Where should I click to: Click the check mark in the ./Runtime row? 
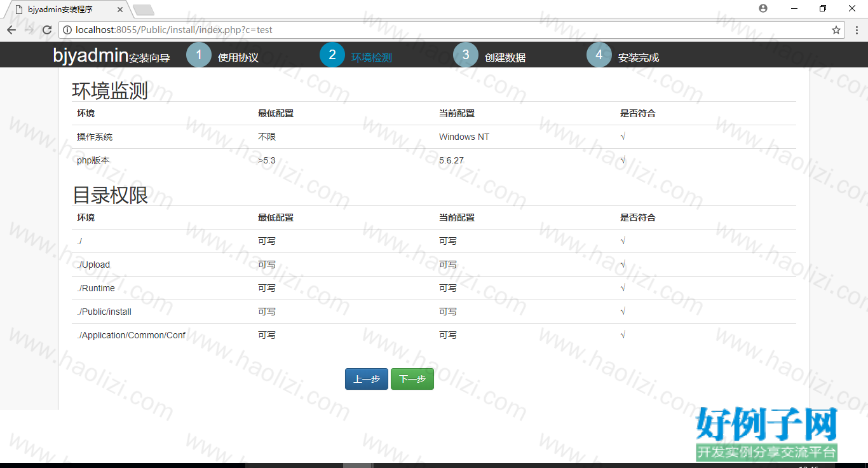pyautogui.click(x=623, y=288)
